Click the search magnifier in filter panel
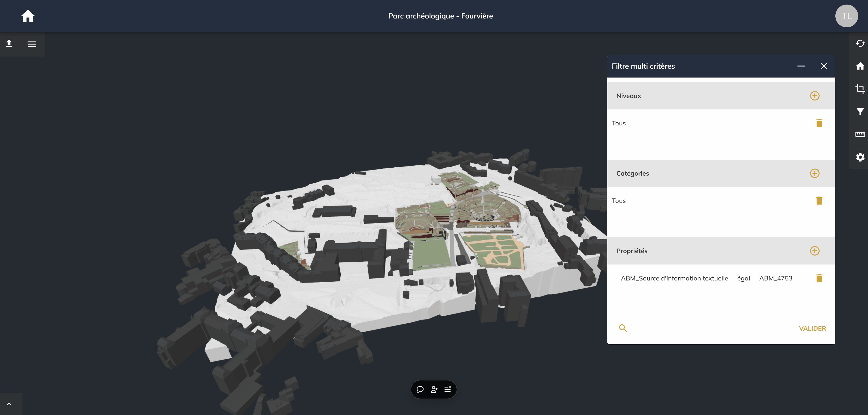Image resolution: width=868 pixels, height=415 pixels. [x=623, y=328]
